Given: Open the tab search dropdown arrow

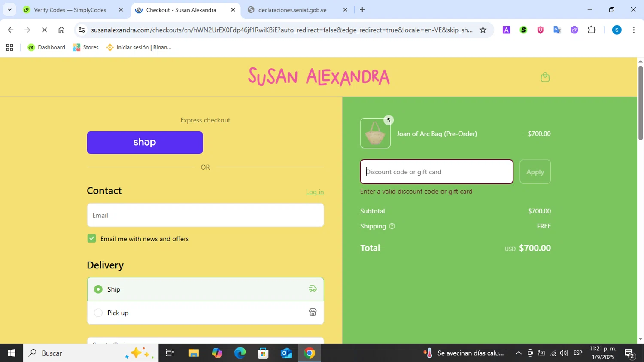Looking at the screenshot, I should pos(9,9).
